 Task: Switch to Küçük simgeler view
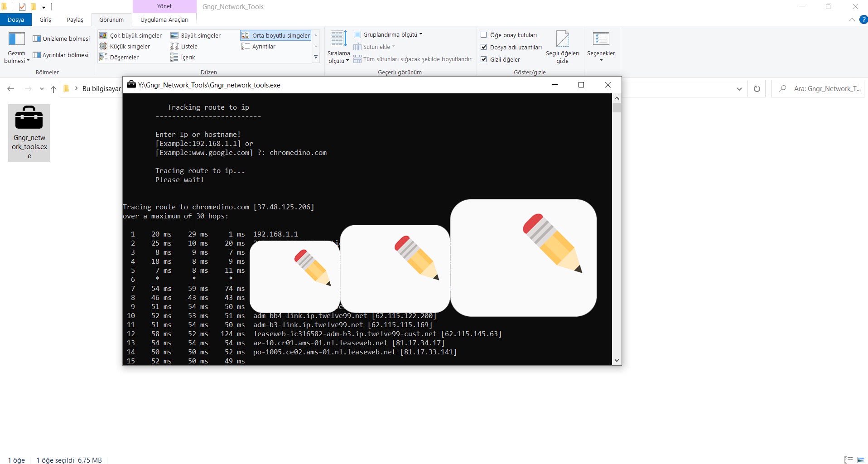coord(130,46)
